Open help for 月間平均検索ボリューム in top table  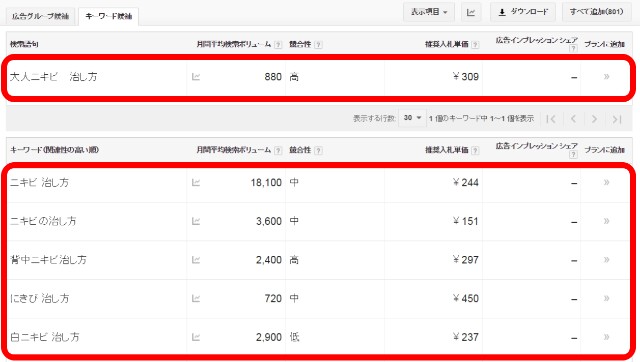[x=278, y=44]
